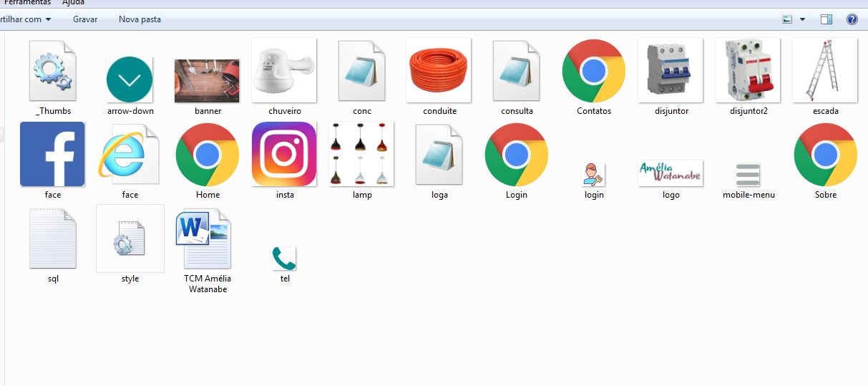Click the 'loga' file name label
This screenshot has width=868, height=386.
tap(439, 195)
